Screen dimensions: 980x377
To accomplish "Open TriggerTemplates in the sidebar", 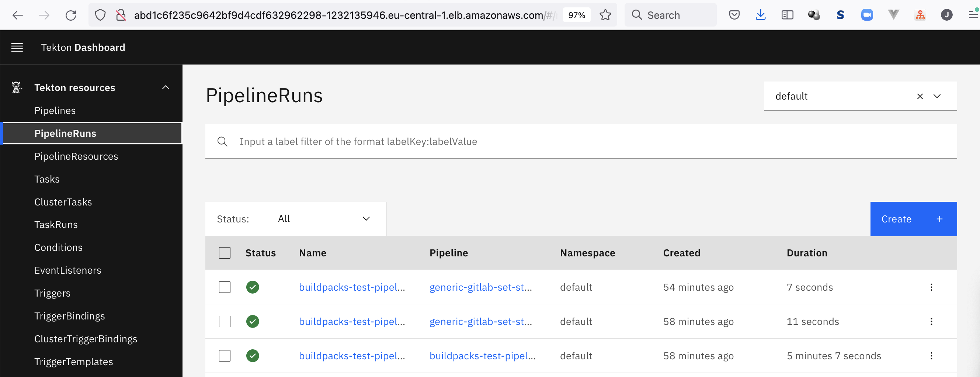I will [73, 362].
